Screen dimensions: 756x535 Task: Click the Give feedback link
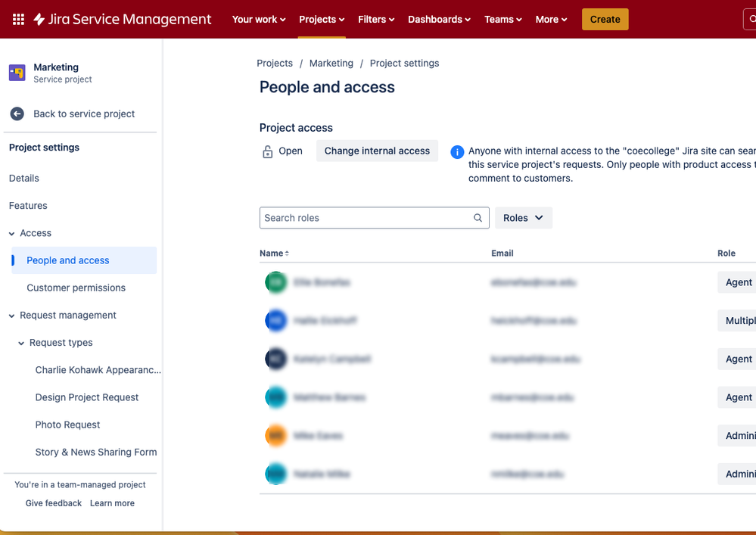click(x=54, y=503)
